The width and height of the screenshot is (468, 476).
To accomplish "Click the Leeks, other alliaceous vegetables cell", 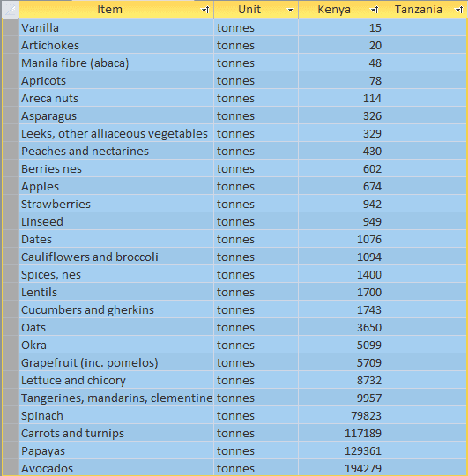I will (116, 133).
